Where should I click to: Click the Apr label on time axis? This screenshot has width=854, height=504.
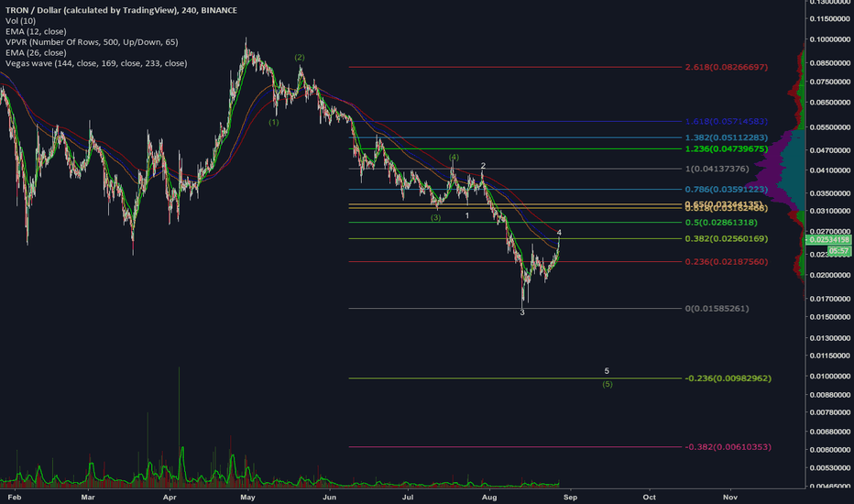click(x=170, y=497)
